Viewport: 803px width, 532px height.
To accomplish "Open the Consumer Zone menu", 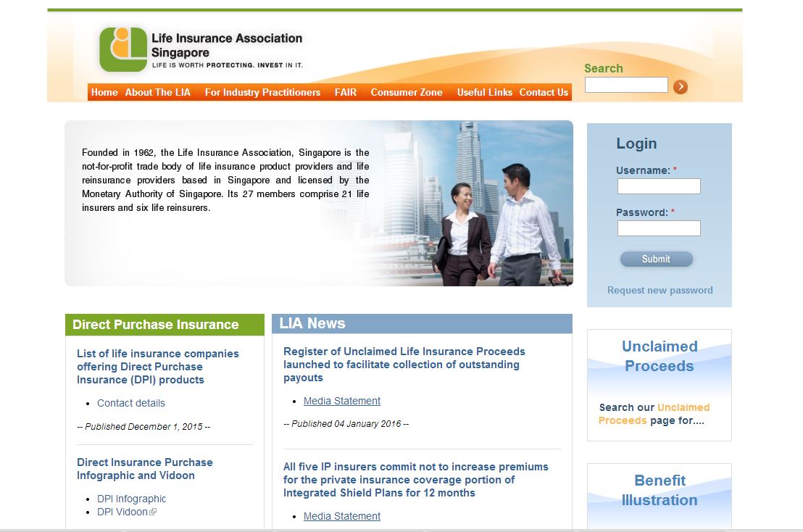I will point(406,93).
